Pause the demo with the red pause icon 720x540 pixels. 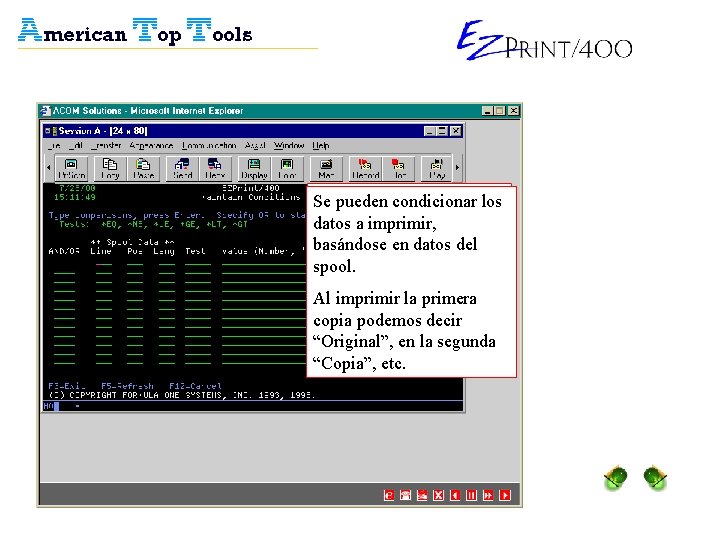472,495
